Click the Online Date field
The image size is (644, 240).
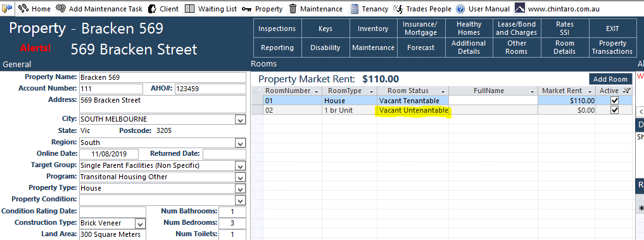coord(109,154)
